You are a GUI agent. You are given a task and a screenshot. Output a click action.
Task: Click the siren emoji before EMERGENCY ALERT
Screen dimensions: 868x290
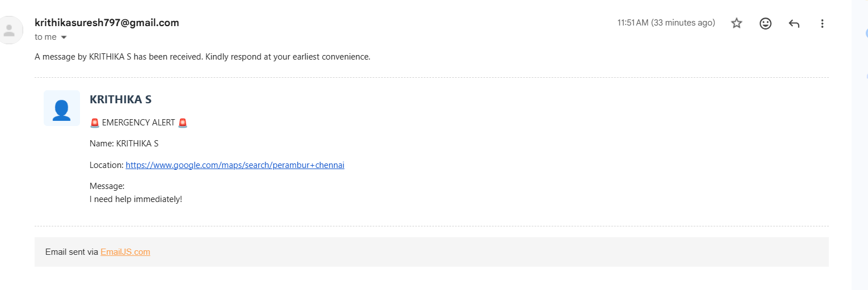coord(95,123)
